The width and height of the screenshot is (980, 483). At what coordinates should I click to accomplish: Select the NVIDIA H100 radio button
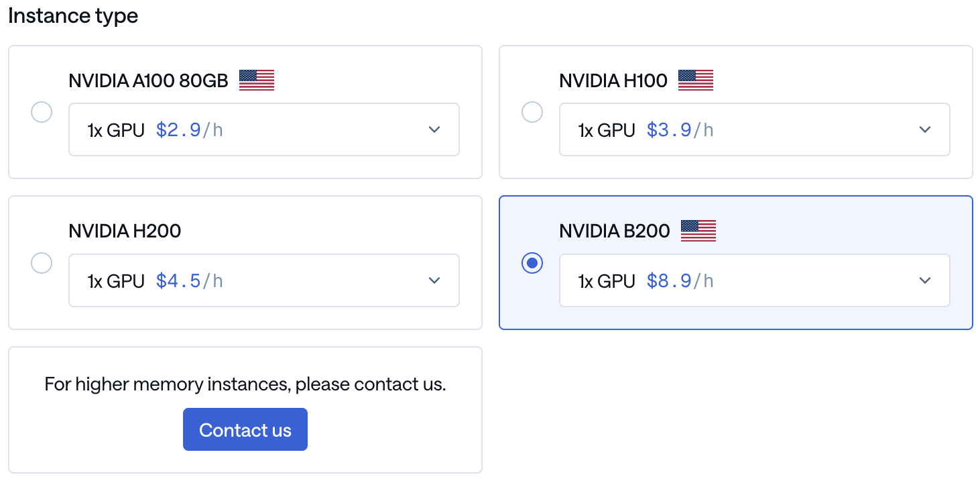[532, 112]
